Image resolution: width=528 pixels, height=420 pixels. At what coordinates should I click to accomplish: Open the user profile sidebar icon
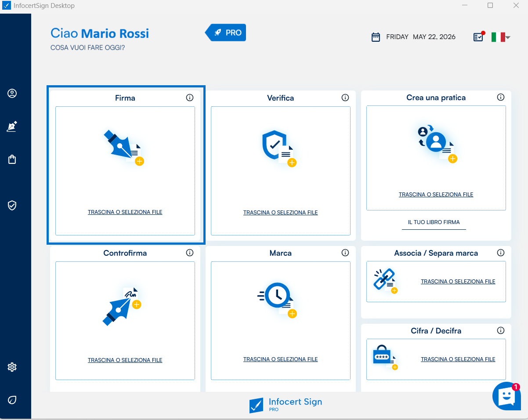tap(12, 93)
